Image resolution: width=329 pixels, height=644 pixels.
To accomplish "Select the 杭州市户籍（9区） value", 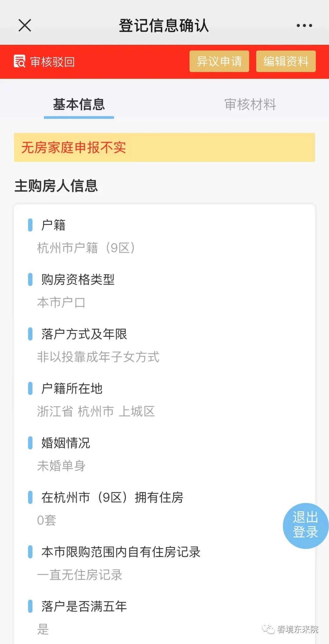I will click(x=86, y=248).
